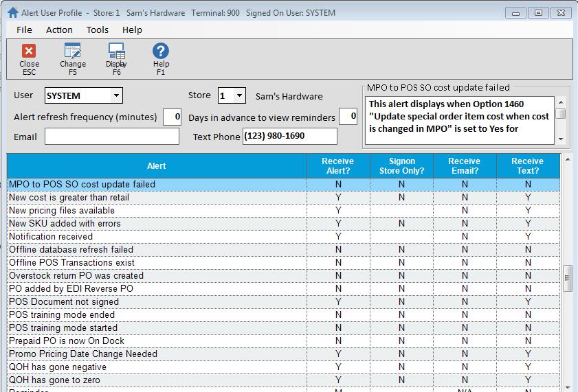Toggle Receive Alert for QOH has gone negative
Screen dimensions: 578x392
pos(337,367)
